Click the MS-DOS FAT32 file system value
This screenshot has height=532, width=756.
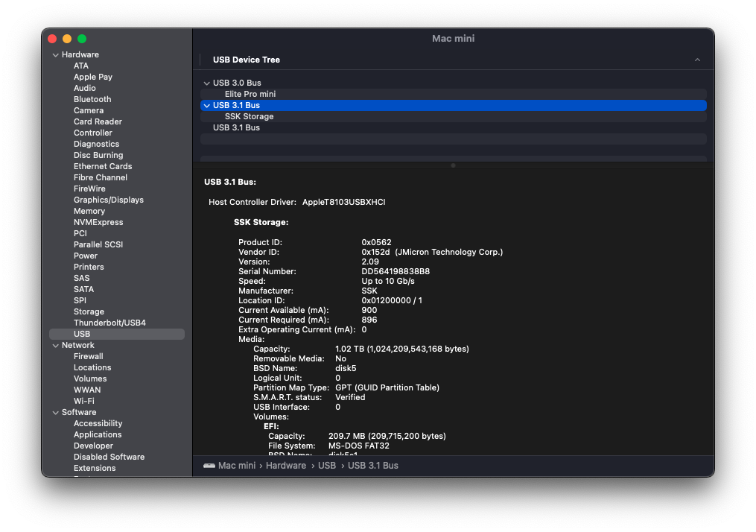point(359,446)
